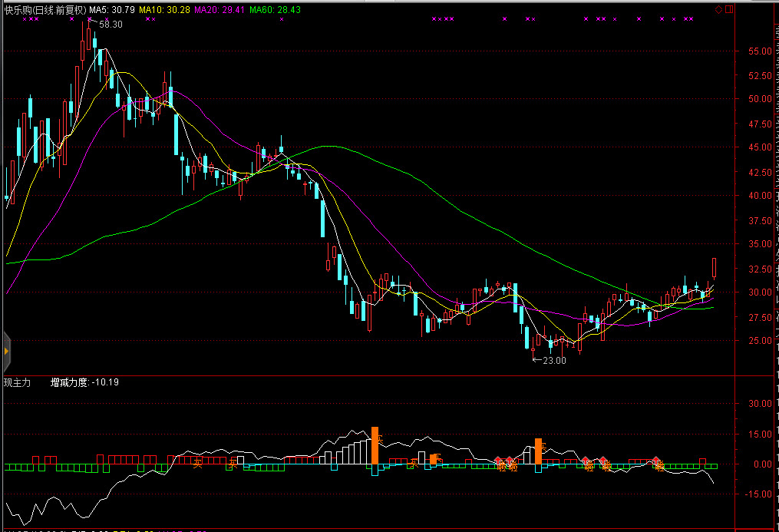Click the red diamond icon at top right
Image resolution: width=779 pixels, height=532 pixels.
pyautogui.click(x=718, y=9)
